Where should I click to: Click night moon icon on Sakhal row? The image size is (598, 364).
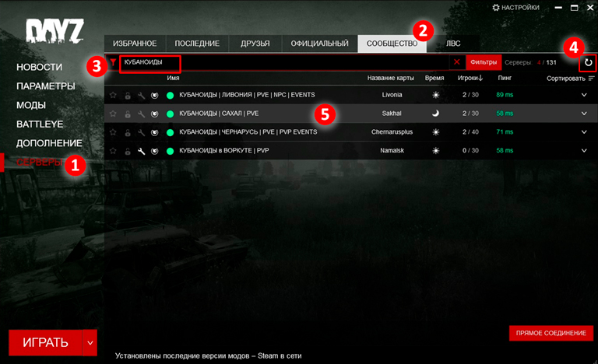pos(435,114)
